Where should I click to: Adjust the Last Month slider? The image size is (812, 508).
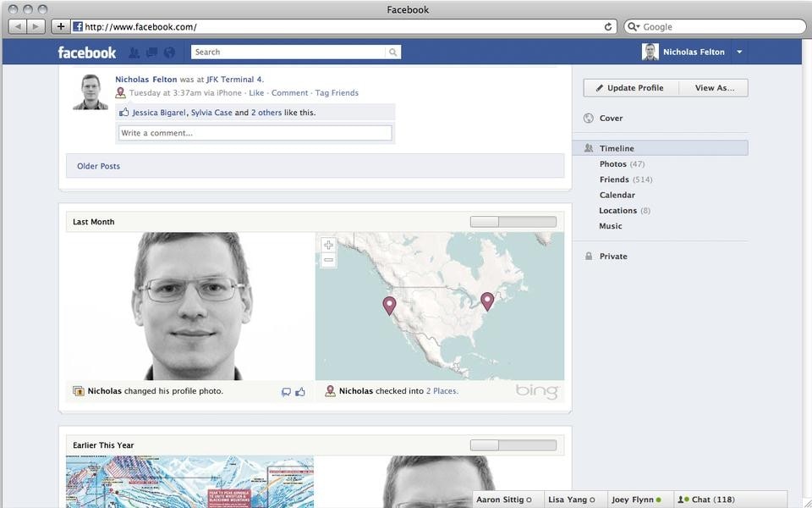click(513, 222)
